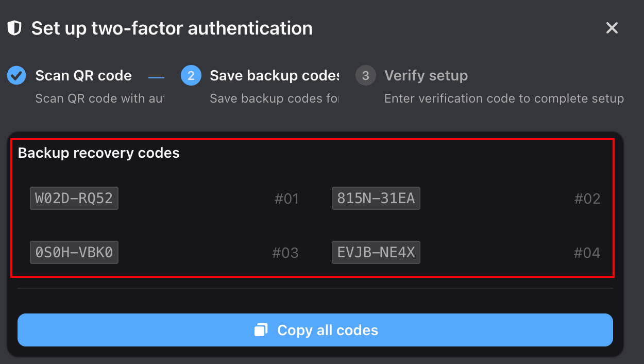Screen dimensions: 644x364
Task: Click the Enter verification code description text
Action: click(x=504, y=98)
